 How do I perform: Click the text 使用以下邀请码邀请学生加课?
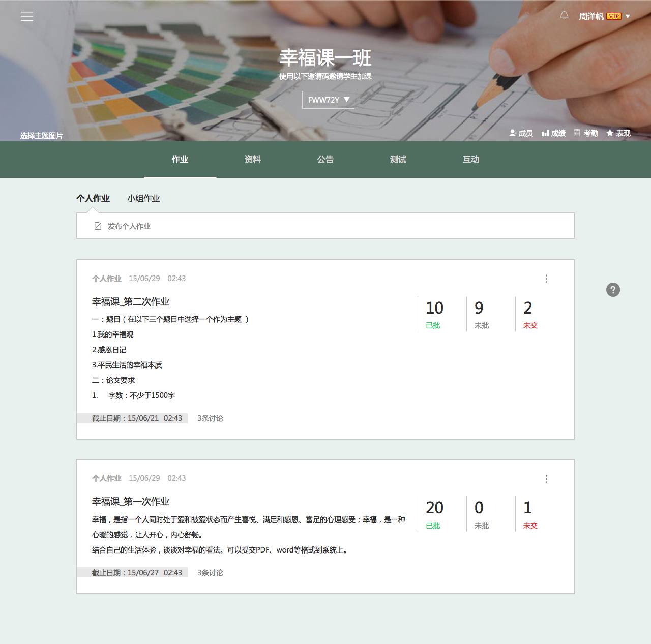point(325,76)
